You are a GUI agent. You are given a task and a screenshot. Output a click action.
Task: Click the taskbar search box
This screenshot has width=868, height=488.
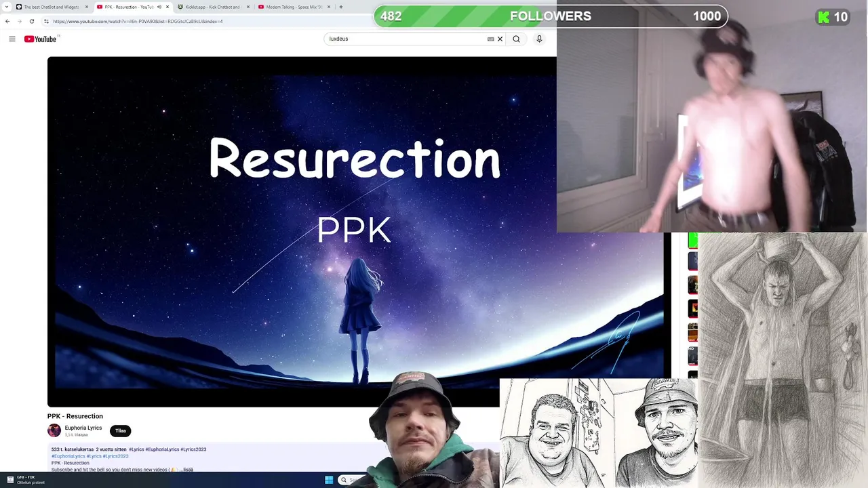pos(353,480)
